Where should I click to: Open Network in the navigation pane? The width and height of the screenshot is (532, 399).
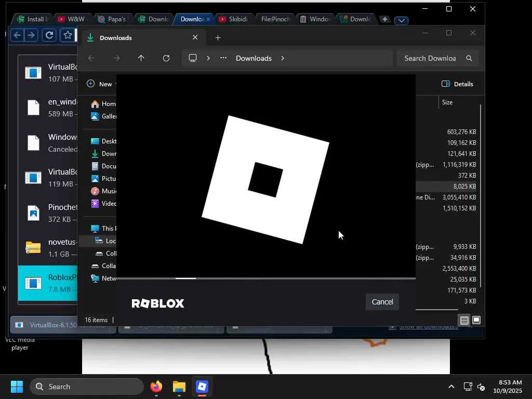(x=103, y=278)
